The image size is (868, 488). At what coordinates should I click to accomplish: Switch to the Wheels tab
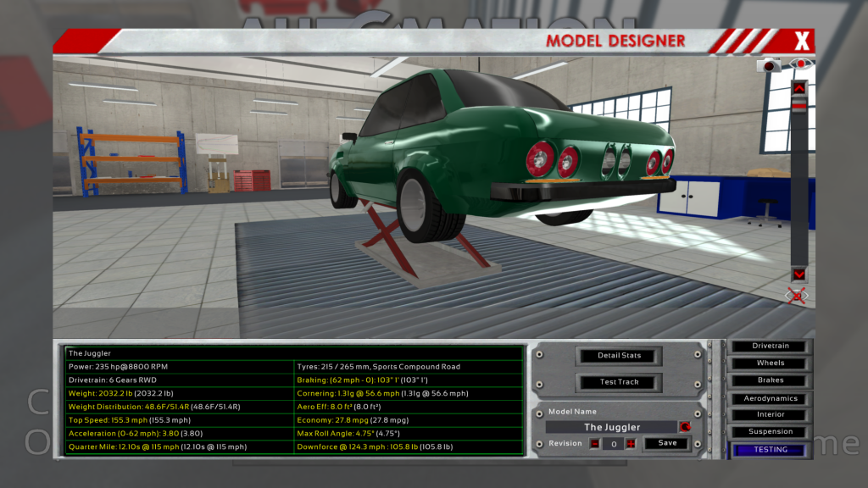point(770,363)
